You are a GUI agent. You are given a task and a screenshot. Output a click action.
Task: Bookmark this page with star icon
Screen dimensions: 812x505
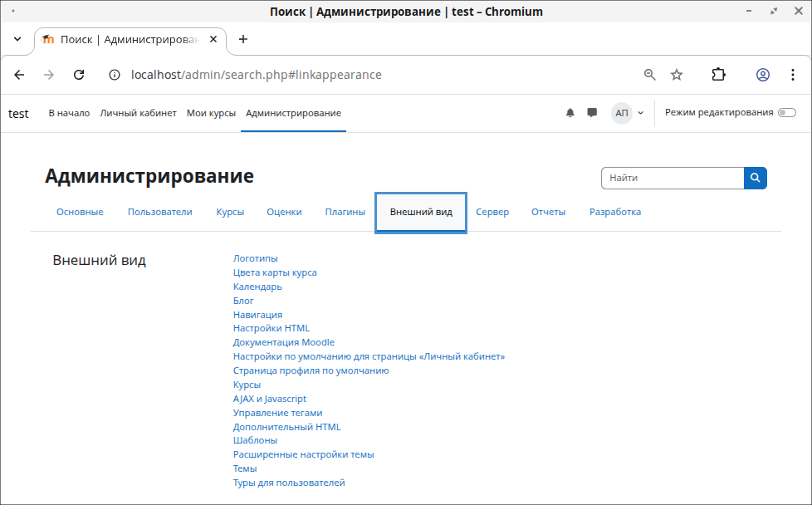coord(677,75)
